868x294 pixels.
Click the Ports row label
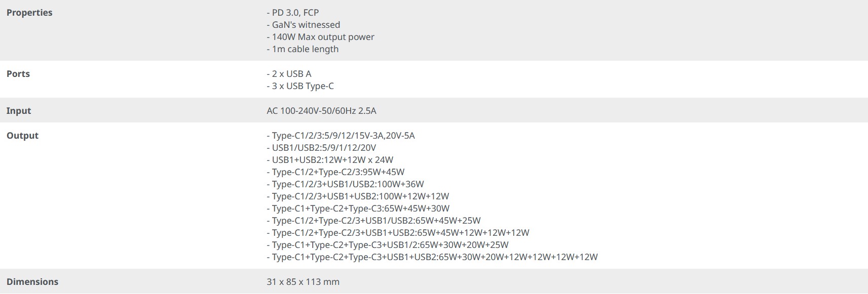(x=18, y=74)
